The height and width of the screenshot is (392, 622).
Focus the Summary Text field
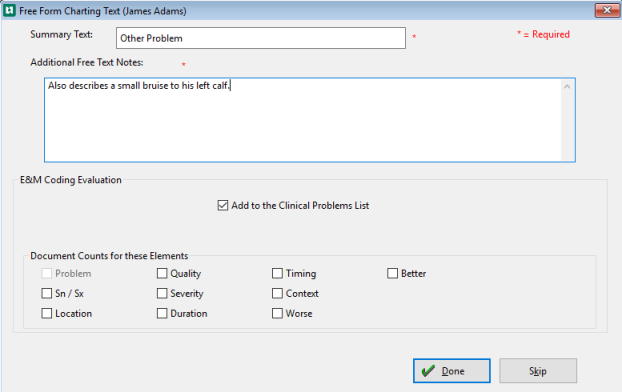(261, 38)
